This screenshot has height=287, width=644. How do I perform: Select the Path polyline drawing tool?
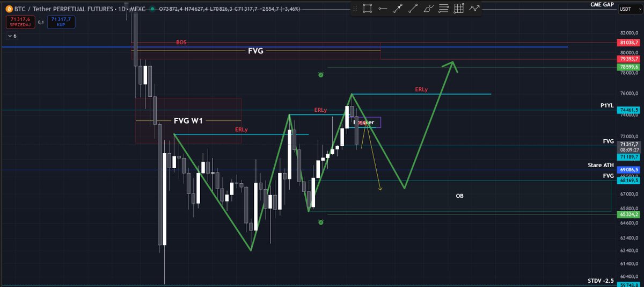pos(474,8)
